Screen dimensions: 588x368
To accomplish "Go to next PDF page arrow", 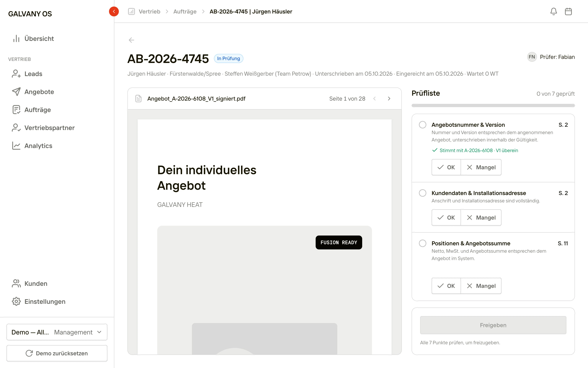I will point(389,99).
